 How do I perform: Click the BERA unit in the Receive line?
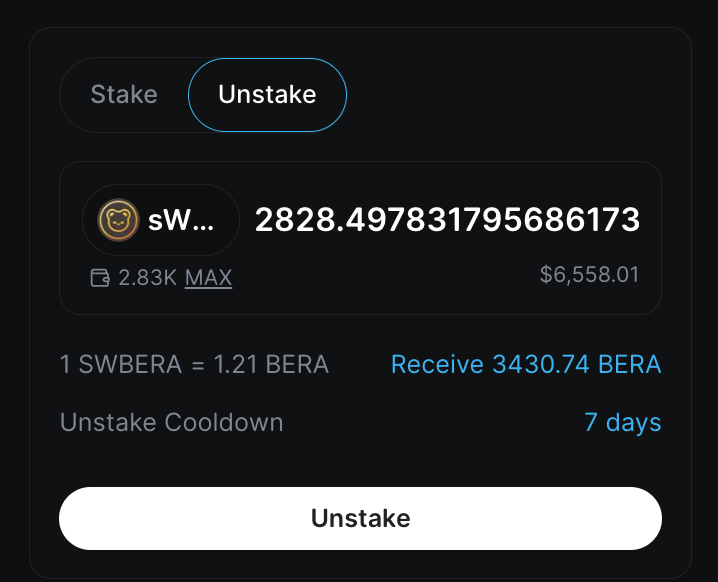630,364
